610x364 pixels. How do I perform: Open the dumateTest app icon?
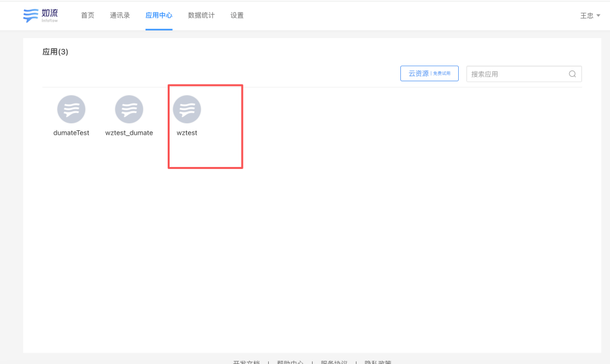coord(71,109)
